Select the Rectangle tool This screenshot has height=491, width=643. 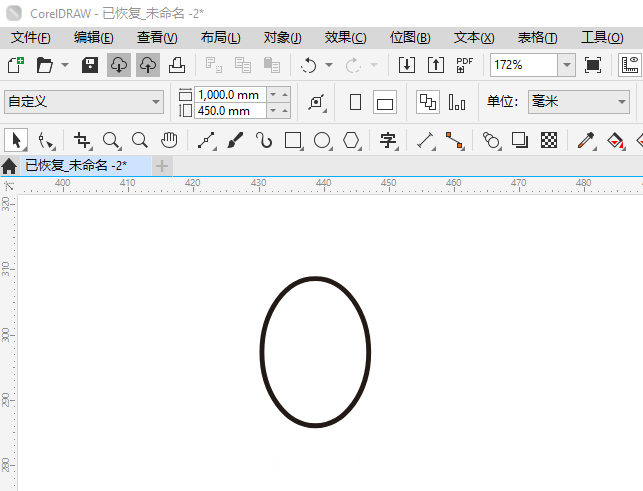pos(293,140)
